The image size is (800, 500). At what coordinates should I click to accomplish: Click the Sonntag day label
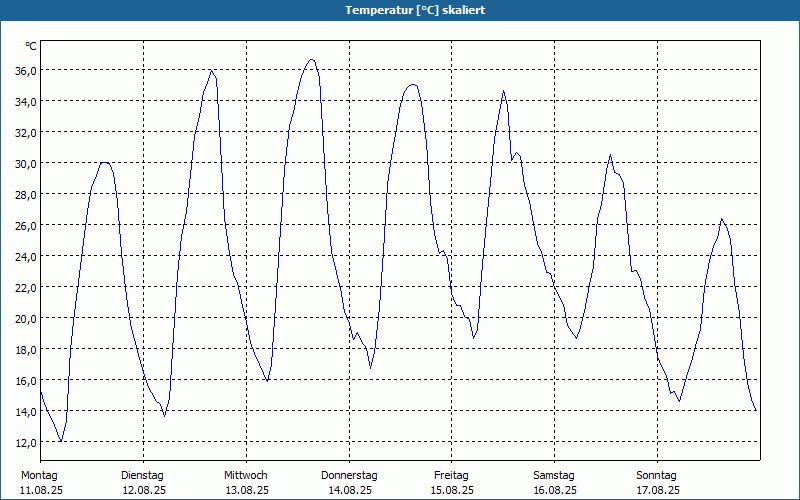[x=657, y=476]
